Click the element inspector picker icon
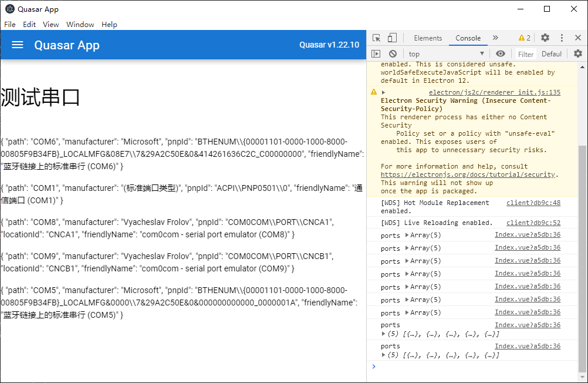588x383 pixels. pos(377,38)
